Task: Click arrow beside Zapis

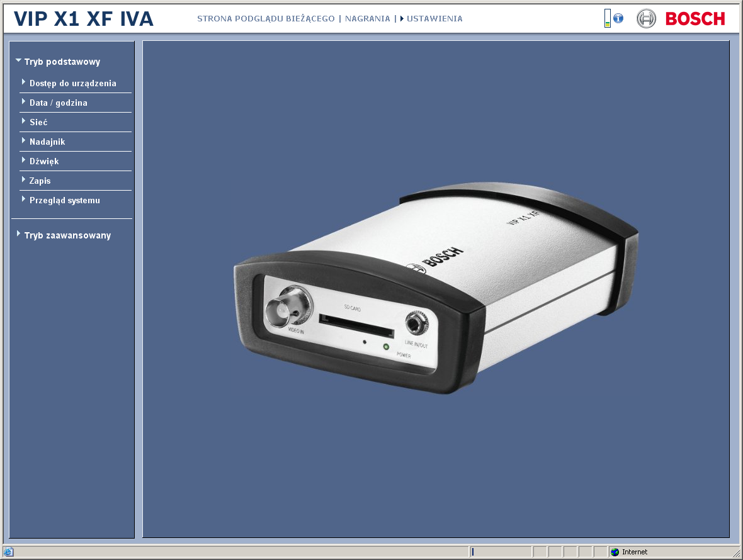Action: tap(23, 179)
